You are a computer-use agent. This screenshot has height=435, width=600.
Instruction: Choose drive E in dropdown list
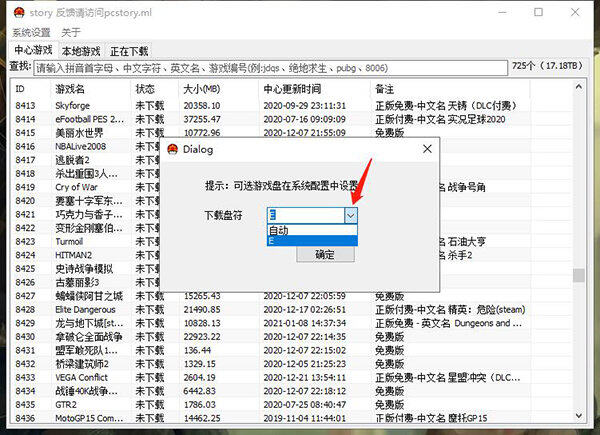coord(312,241)
